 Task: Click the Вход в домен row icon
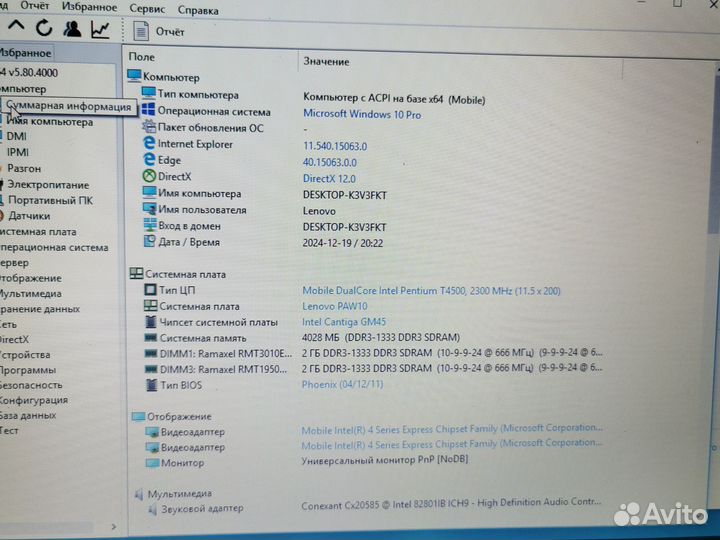[150, 225]
